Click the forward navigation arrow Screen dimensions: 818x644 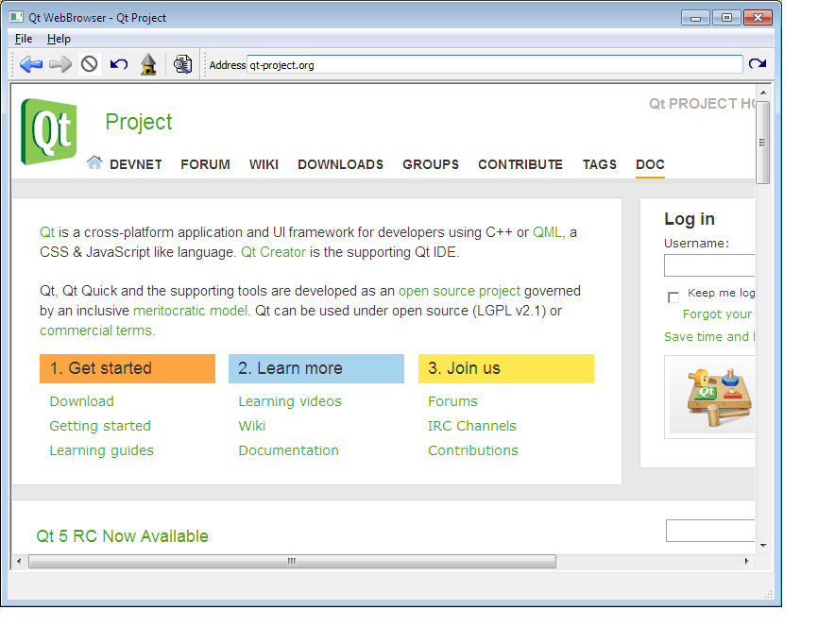point(59,63)
